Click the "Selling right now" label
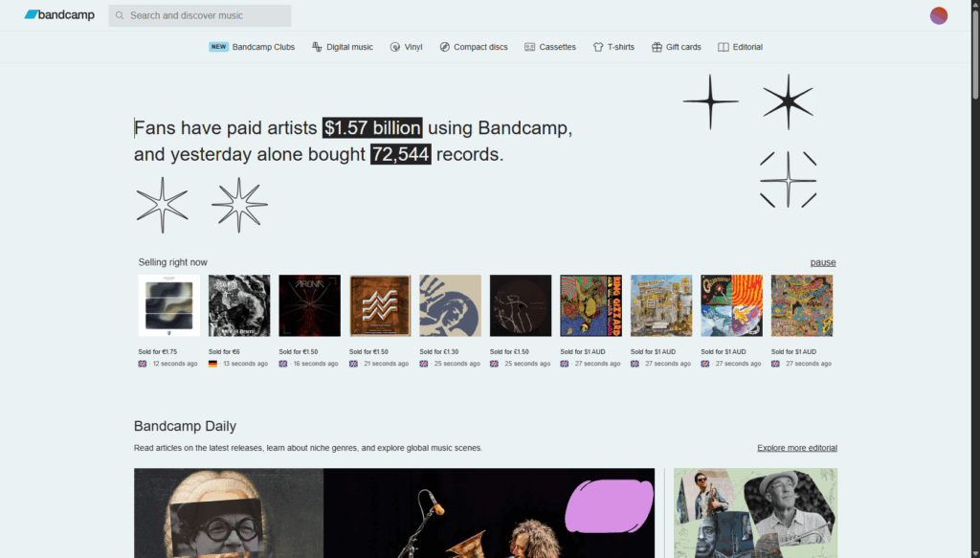This screenshot has height=558, width=980. (x=172, y=262)
